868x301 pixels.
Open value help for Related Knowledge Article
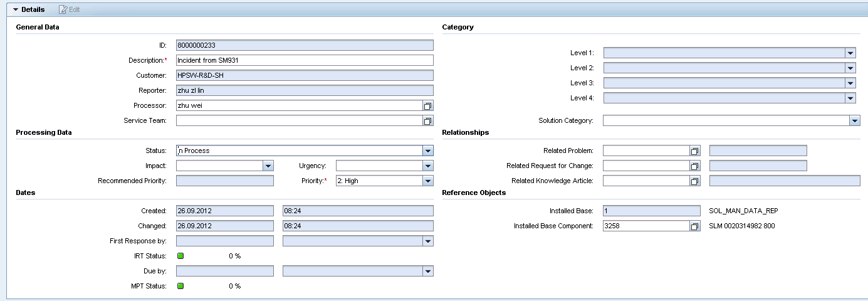pyautogui.click(x=694, y=181)
